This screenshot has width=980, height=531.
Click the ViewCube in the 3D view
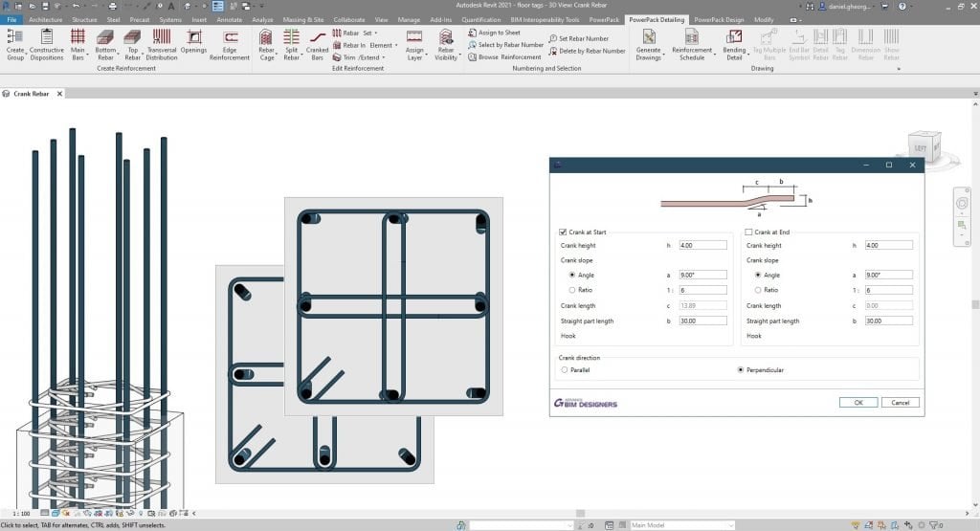click(x=924, y=147)
